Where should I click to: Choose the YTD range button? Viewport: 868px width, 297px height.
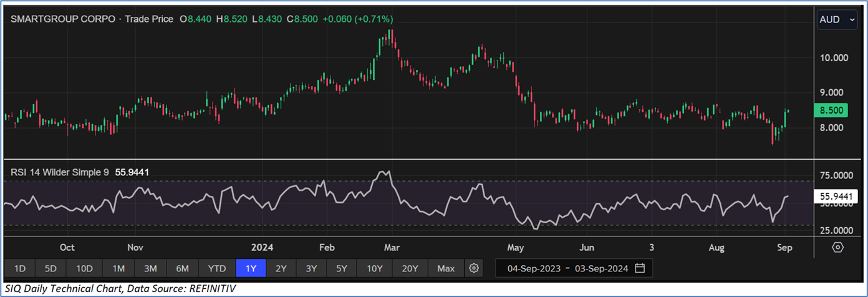tap(216, 268)
